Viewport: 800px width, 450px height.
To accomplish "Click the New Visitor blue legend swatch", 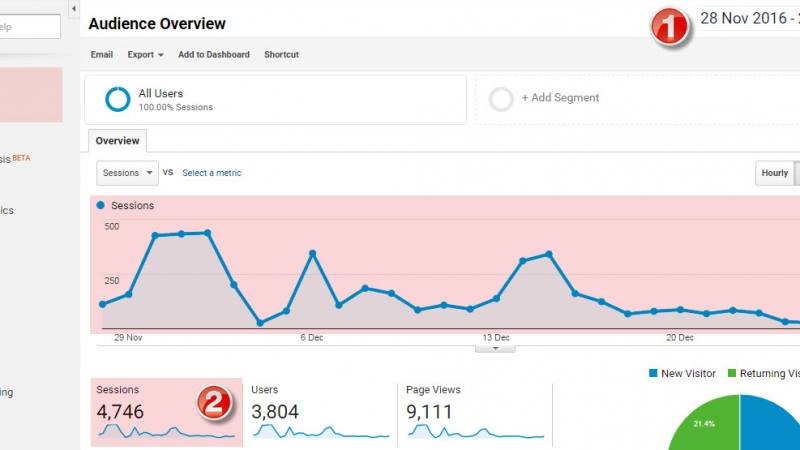I will [653, 373].
